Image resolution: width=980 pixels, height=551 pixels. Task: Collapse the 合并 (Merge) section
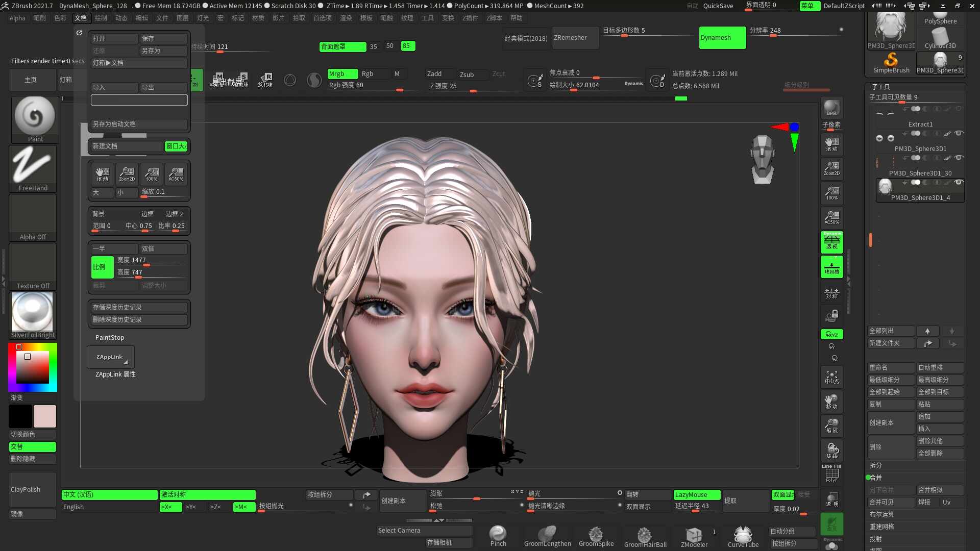tap(876, 478)
